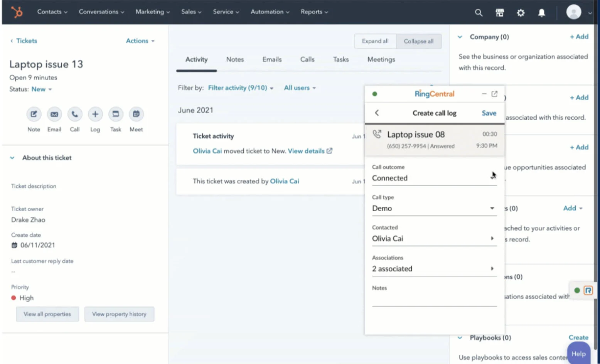Open the All users filter dropdown
Screen dimensions: 600x364
click(x=300, y=88)
